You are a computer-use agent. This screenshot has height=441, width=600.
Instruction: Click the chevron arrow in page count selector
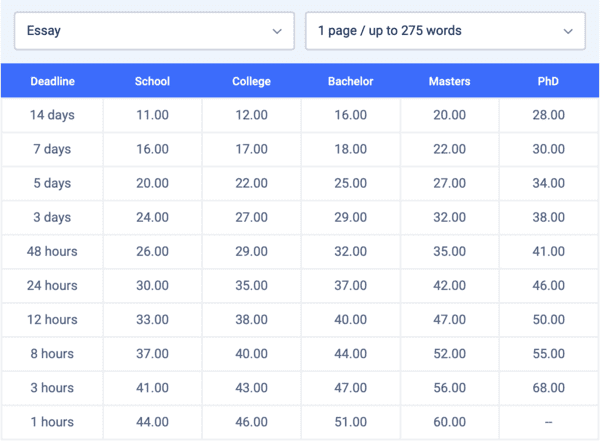pos(568,31)
